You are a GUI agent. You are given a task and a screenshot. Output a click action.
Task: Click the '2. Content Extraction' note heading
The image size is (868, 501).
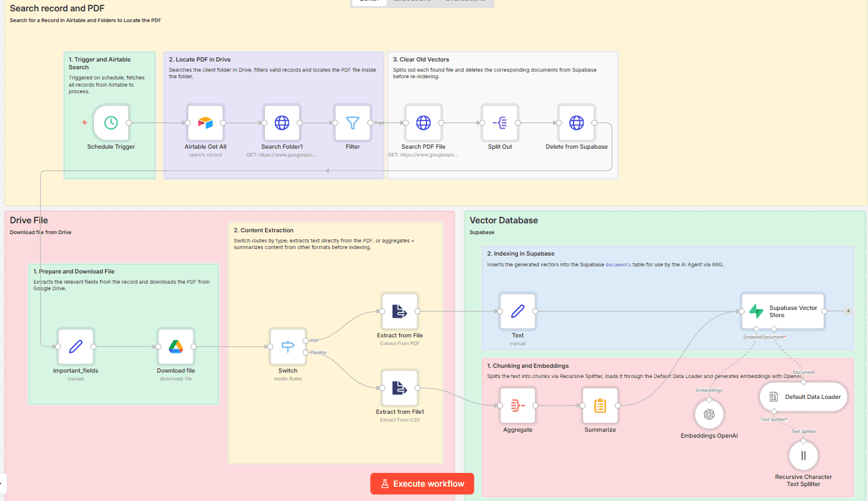tap(263, 230)
